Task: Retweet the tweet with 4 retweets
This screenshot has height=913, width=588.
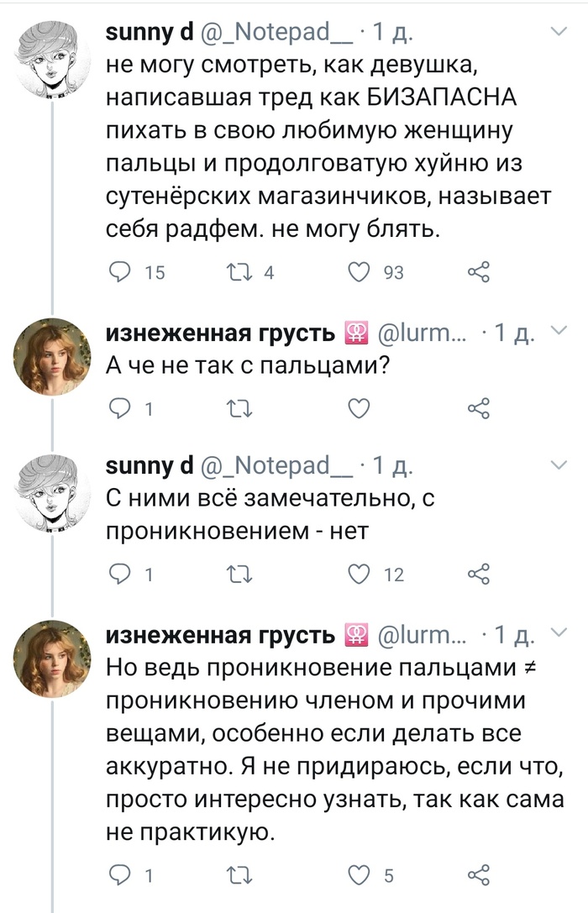Action: pos(238,271)
